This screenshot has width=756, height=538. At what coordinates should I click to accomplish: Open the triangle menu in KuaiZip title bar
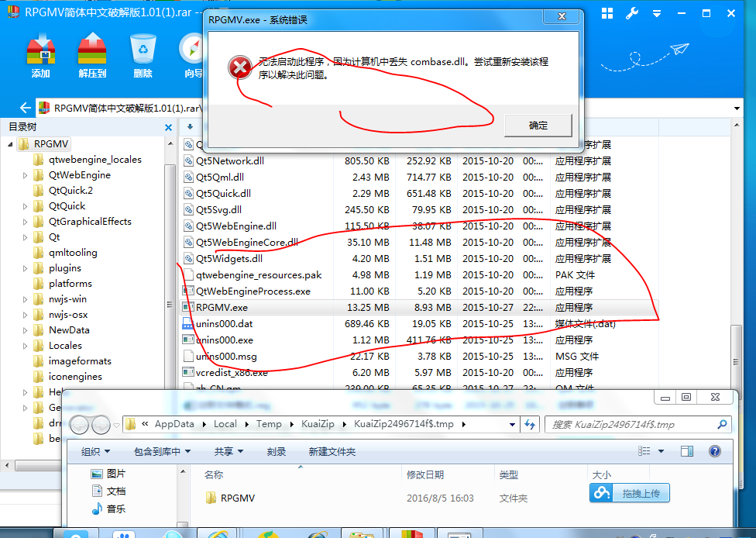pos(657,14)
